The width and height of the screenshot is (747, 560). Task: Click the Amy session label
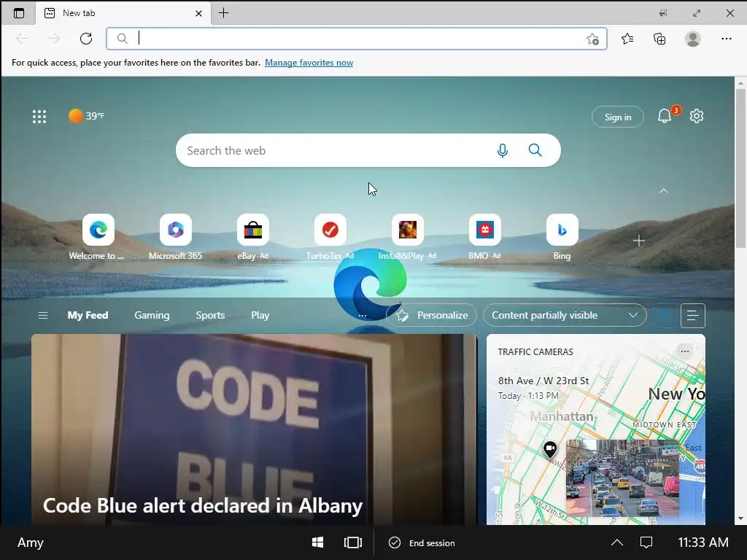tap(31, 542)
